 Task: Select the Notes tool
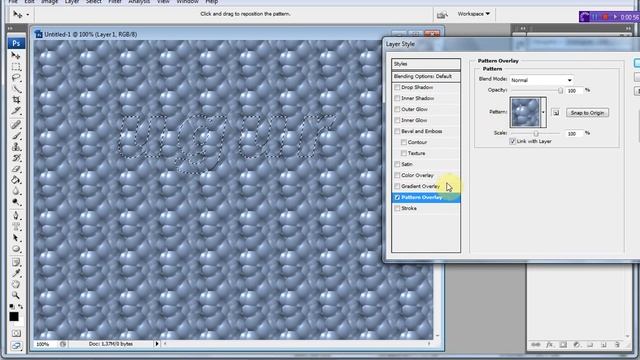16,262
